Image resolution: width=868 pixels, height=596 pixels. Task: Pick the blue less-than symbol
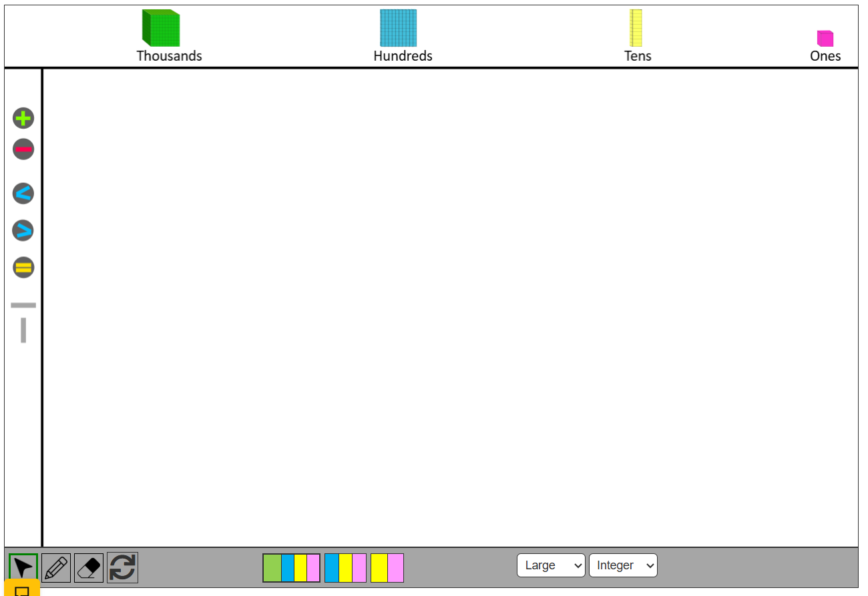[23, 194]
